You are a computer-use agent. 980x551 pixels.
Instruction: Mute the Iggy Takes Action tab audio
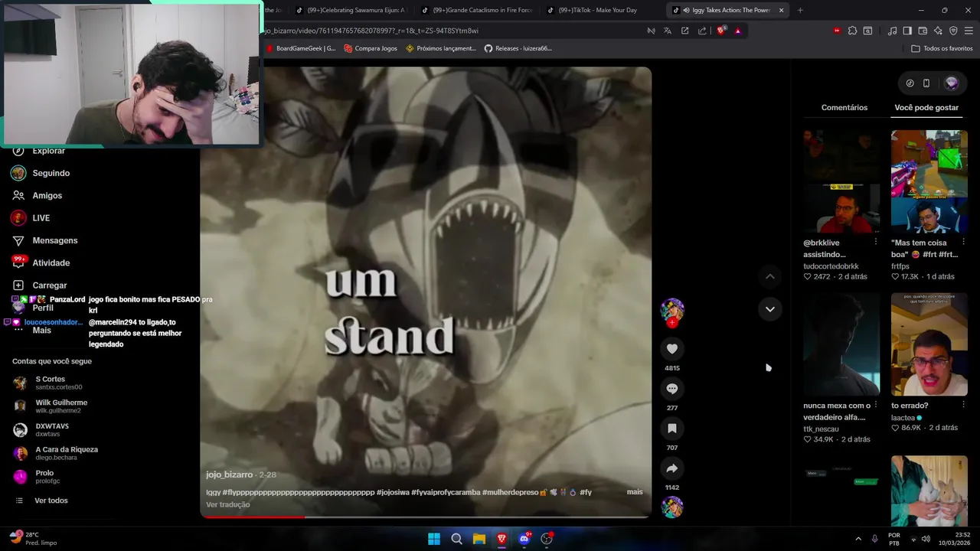point(685,10)
